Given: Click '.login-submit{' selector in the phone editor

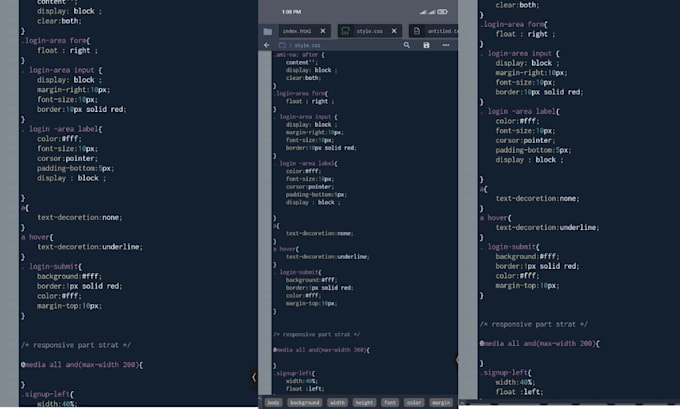Looking at the screenshot, I should (x=298, y=272).
